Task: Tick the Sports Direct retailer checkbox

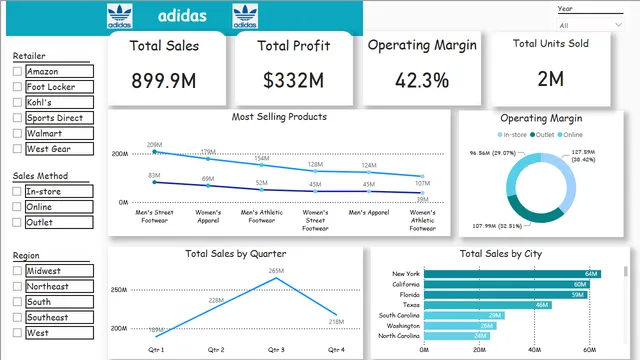Action: point(17,118)
